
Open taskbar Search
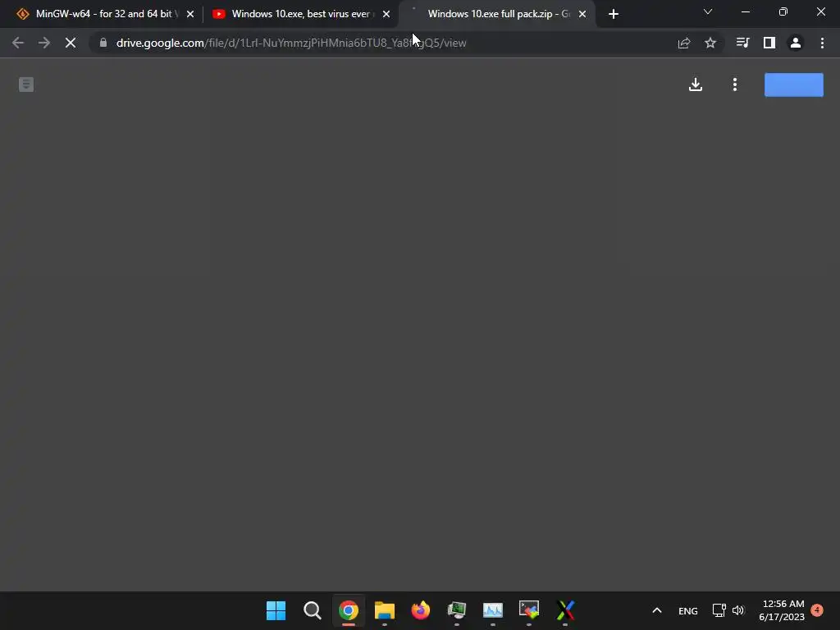313,610
